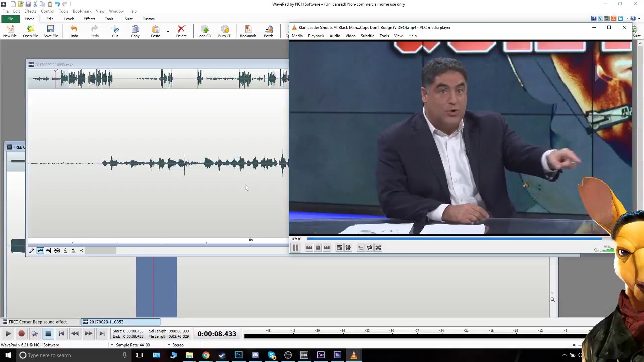Jump to start of the audio file

[x=61, y=333]
